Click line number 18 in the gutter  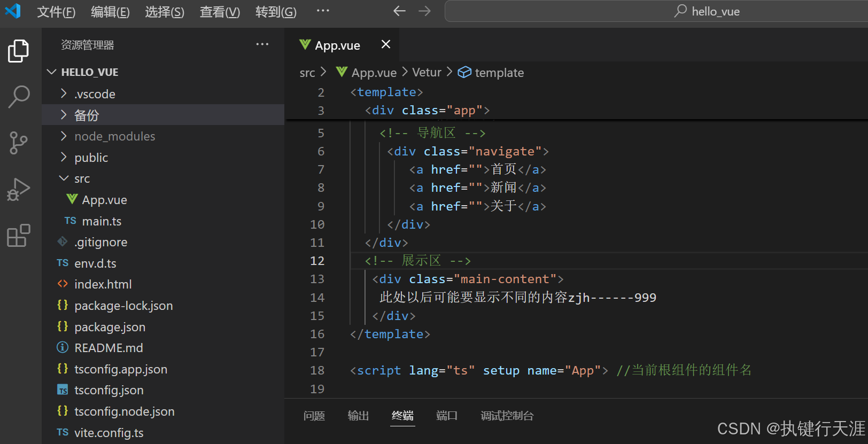point(317,370)
